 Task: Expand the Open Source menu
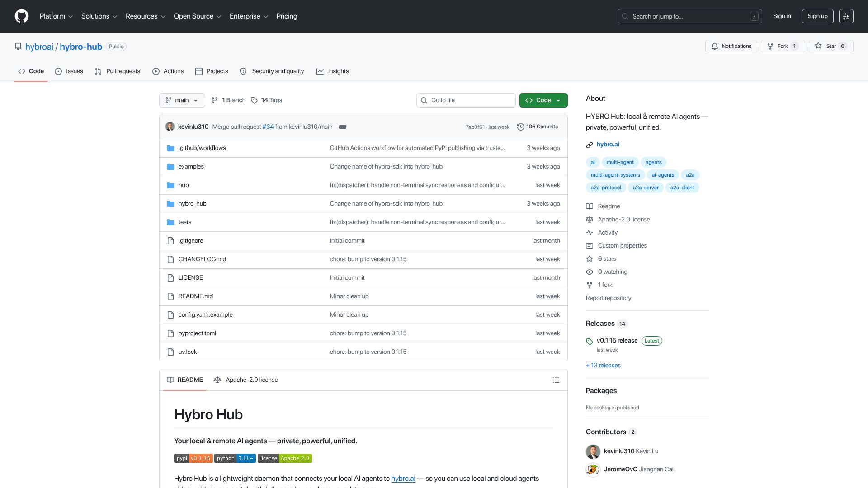[198, 16]
